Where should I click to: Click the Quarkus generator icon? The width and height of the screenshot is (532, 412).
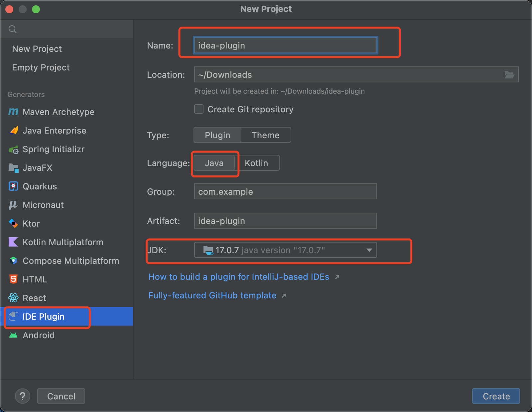(13, 186)
